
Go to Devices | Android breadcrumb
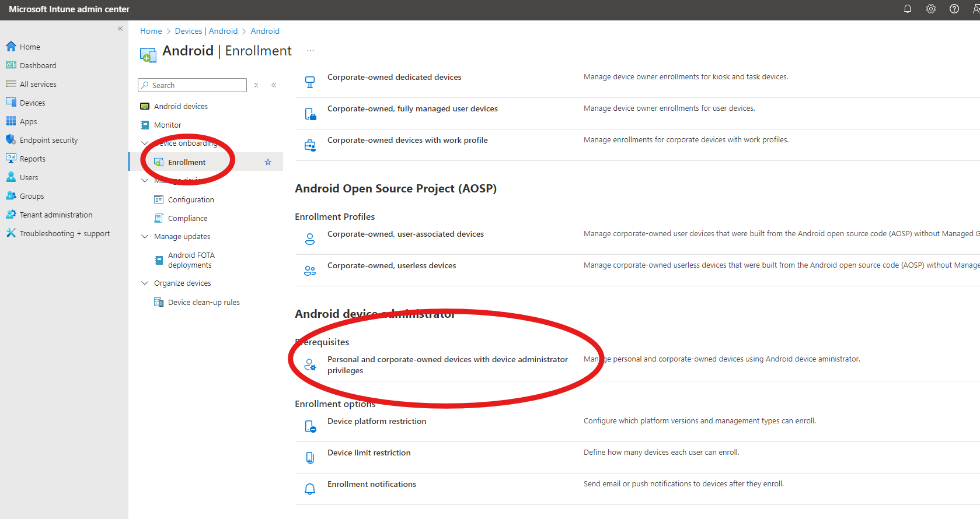click(206, 31)
